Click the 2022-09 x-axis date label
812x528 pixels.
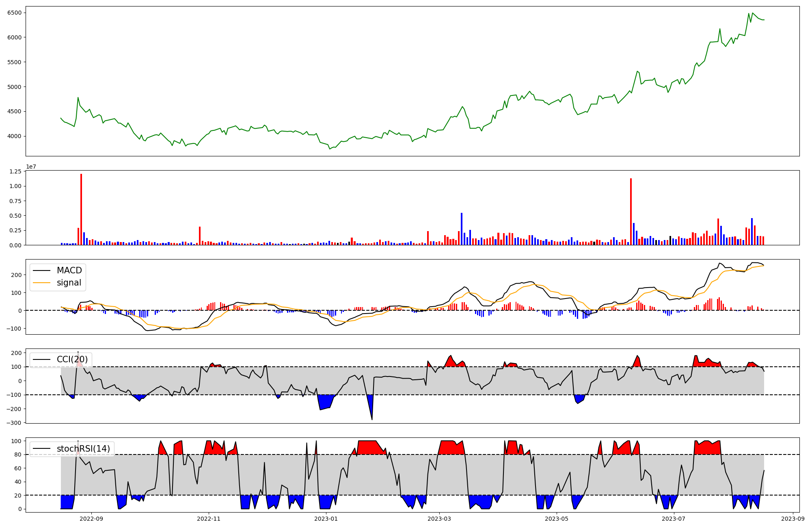91,519
